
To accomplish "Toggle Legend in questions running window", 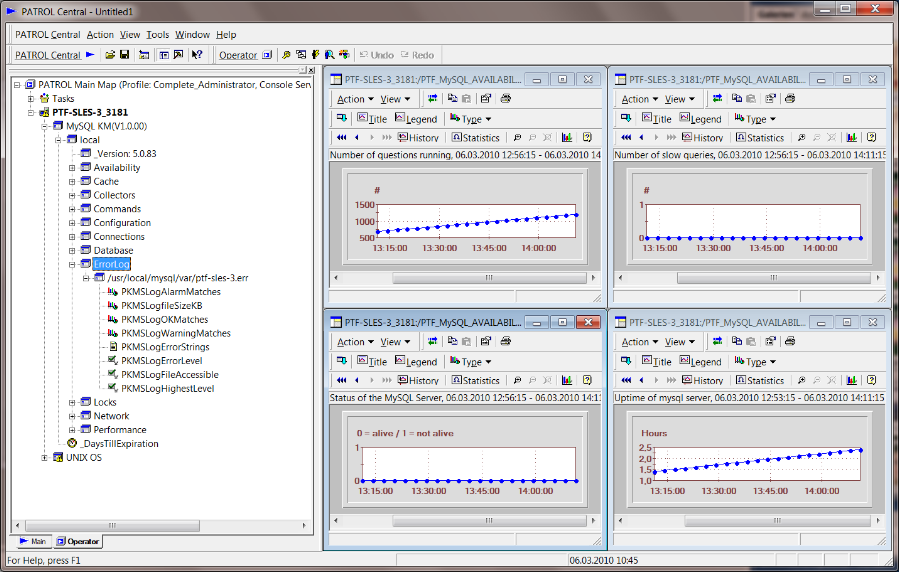I will click(x=416, y=119).
